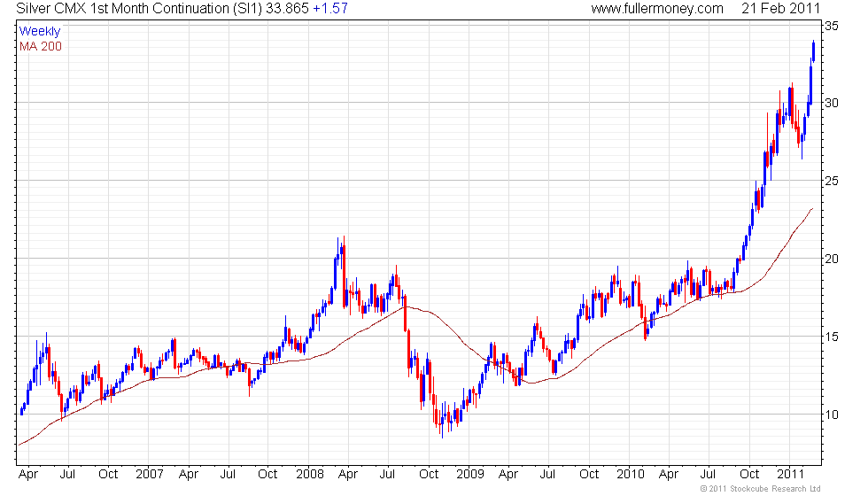Click the y-axis label 10
868x496 pixels.
832,415
